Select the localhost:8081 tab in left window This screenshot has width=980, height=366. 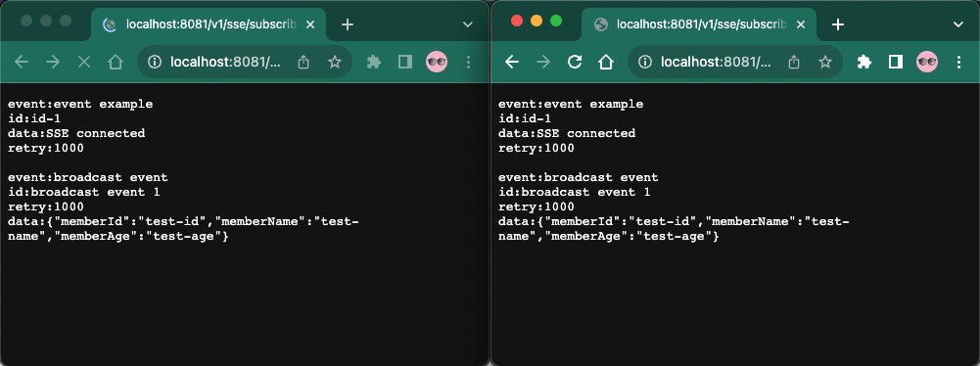pyautogui.click(x=209, y=24)
